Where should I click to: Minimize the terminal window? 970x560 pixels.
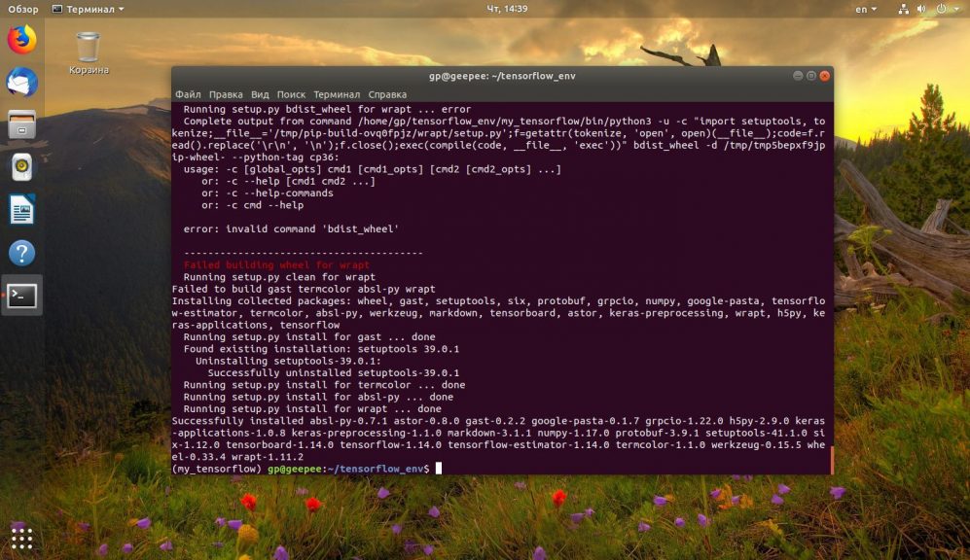798,76
